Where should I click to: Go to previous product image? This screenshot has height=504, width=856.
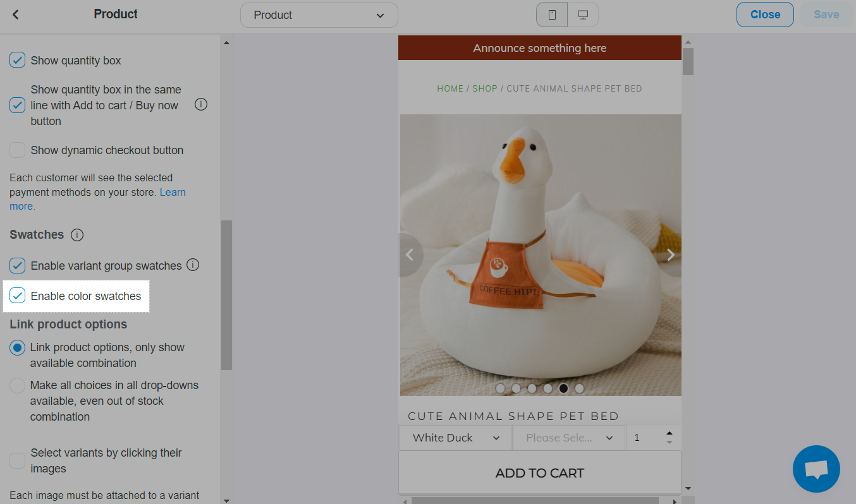(410, 255)
